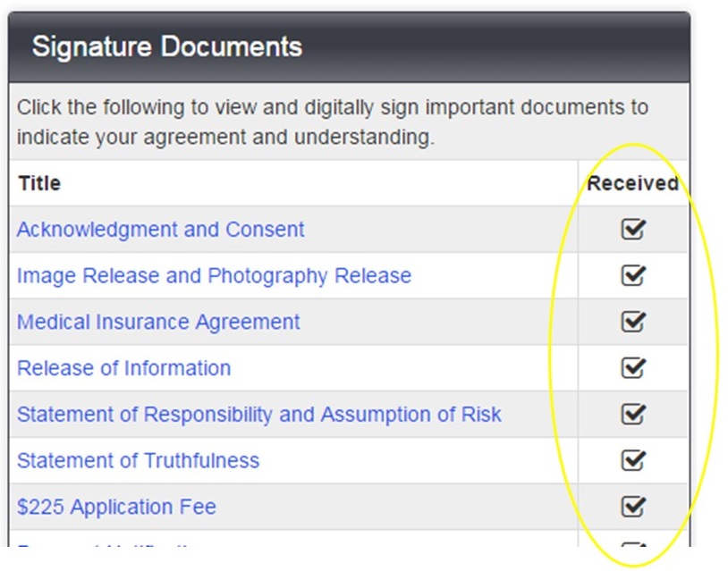Toggle Received checkbox for Image Release row

pyautogui.click(x=633, y=276)
